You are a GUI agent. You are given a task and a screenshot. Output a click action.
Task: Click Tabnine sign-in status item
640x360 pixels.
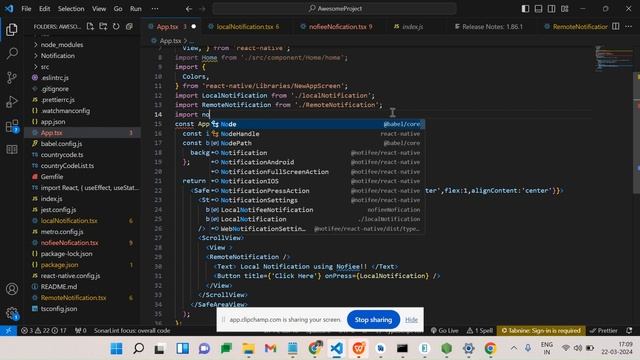pyautogui.click(x=540, y=331)
